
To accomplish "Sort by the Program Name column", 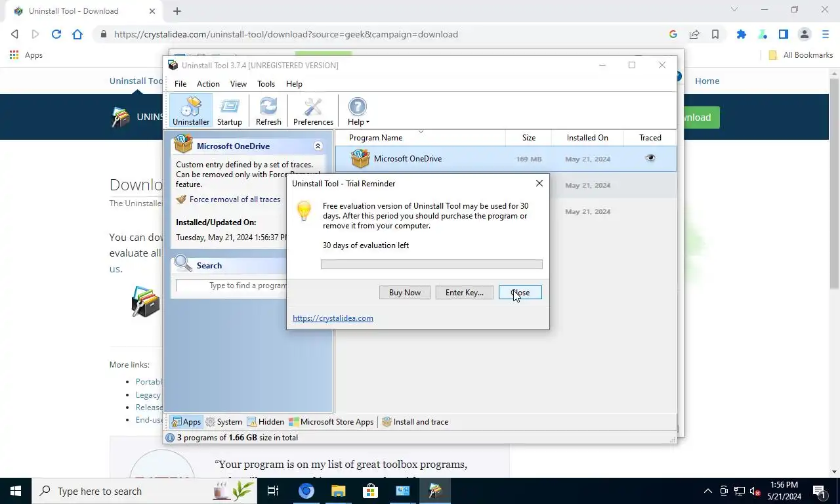I will 420,138.
